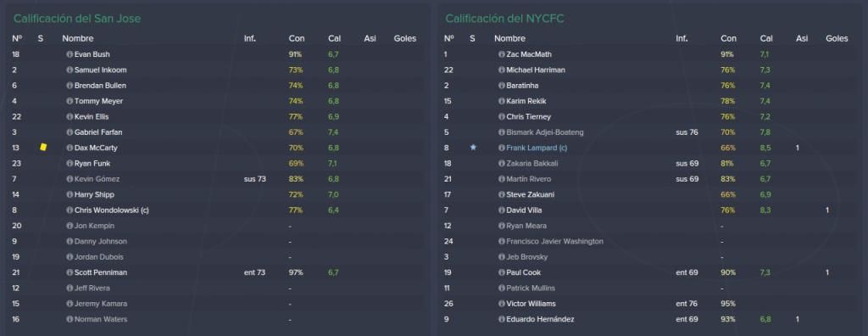The width and height of the screenshot is (868, 336).
Task: Open the info icon next to David Villa
Action: 502,210
